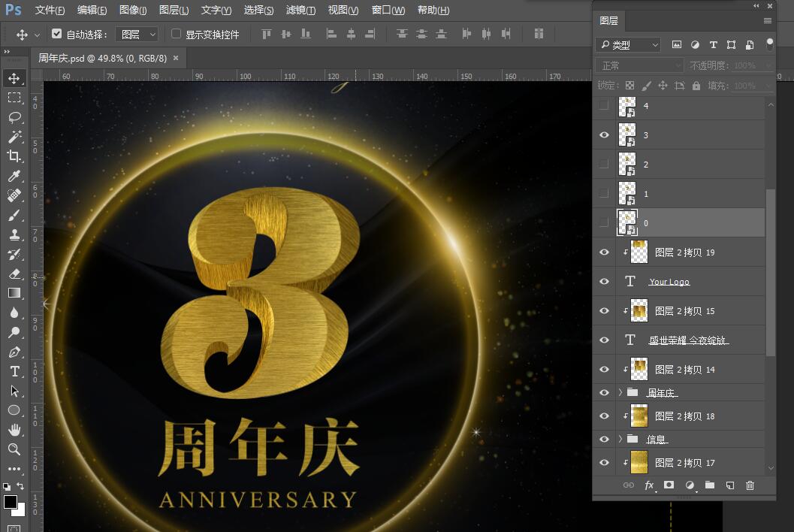Image resolution: width=794 pixels, height=532 pixels.
Task: Show layer 0
Action: 604,222
